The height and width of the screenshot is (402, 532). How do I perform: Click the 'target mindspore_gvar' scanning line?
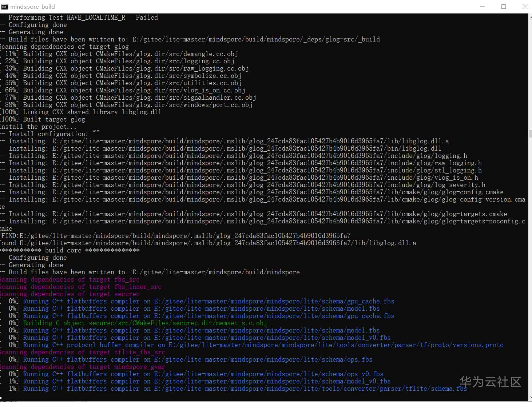tap(83, 367)
